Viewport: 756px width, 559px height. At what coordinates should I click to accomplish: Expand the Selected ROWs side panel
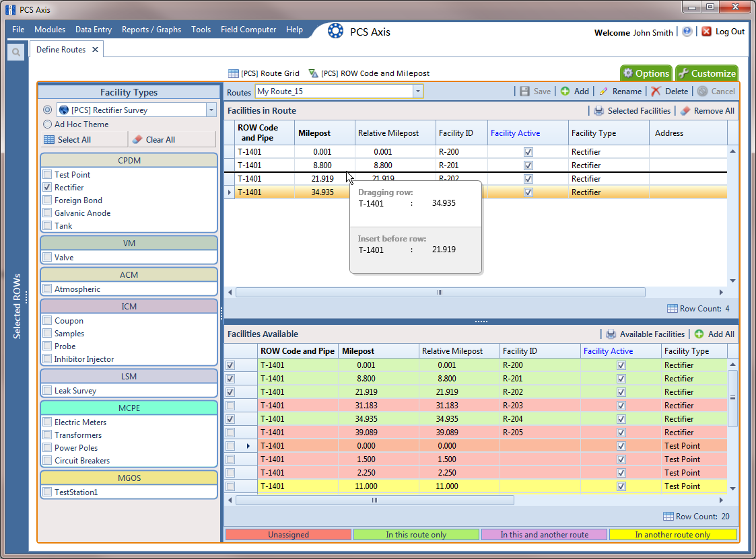[x=17, y=307]
